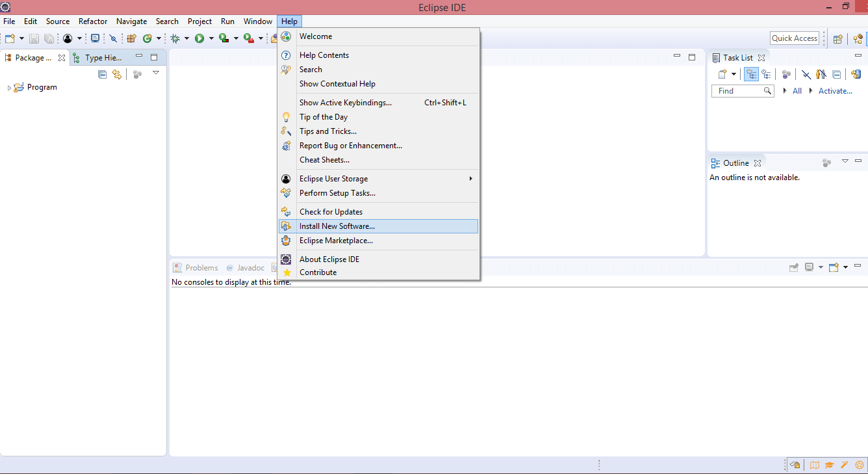Collapse All in Package Explorer
Viewport: 868px width, 474px height.
pos(102,74)
